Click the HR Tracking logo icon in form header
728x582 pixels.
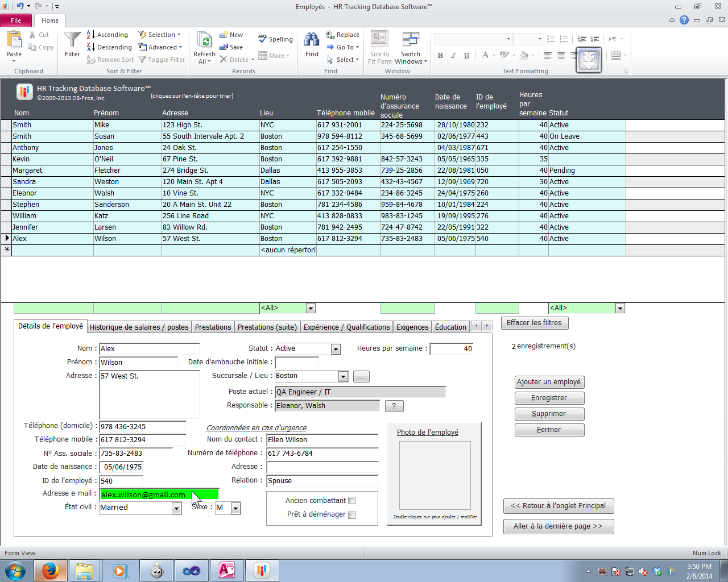(24, 92)
